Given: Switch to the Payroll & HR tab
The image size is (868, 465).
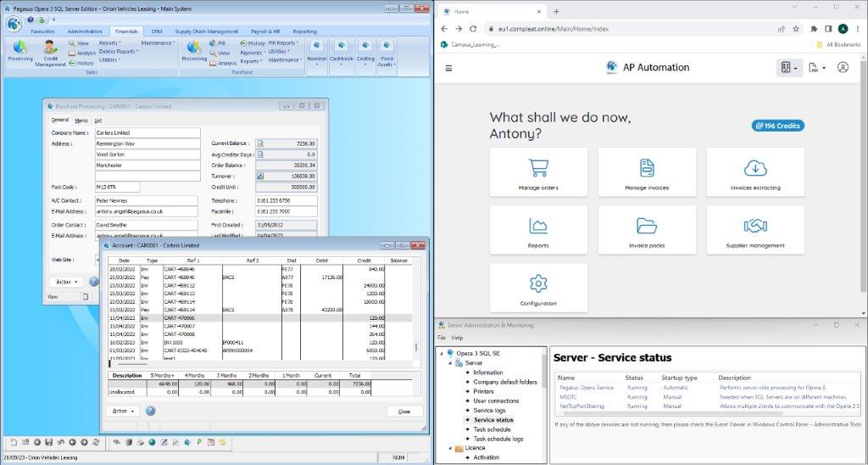Looking at the screenshot, I should click(265, 31).
